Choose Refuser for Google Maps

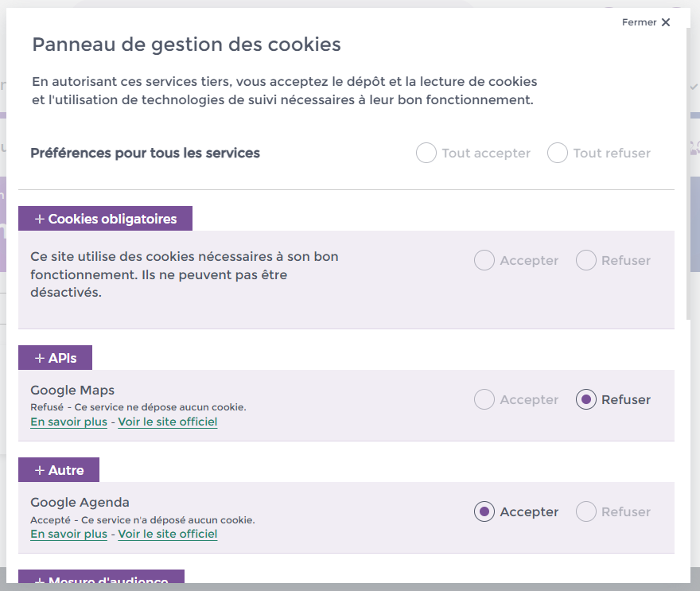(585, 399)
